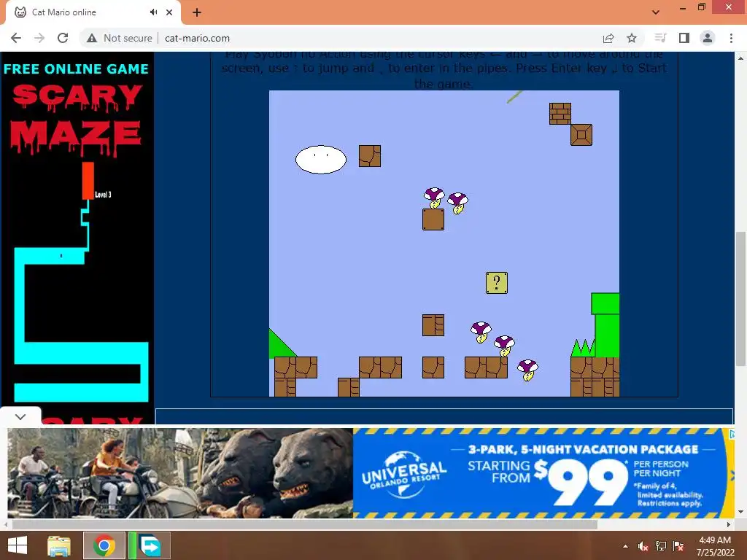Click the horizontal page scrollbar thumb
Viewport: 747px width, 560px height.
(305, 524)
